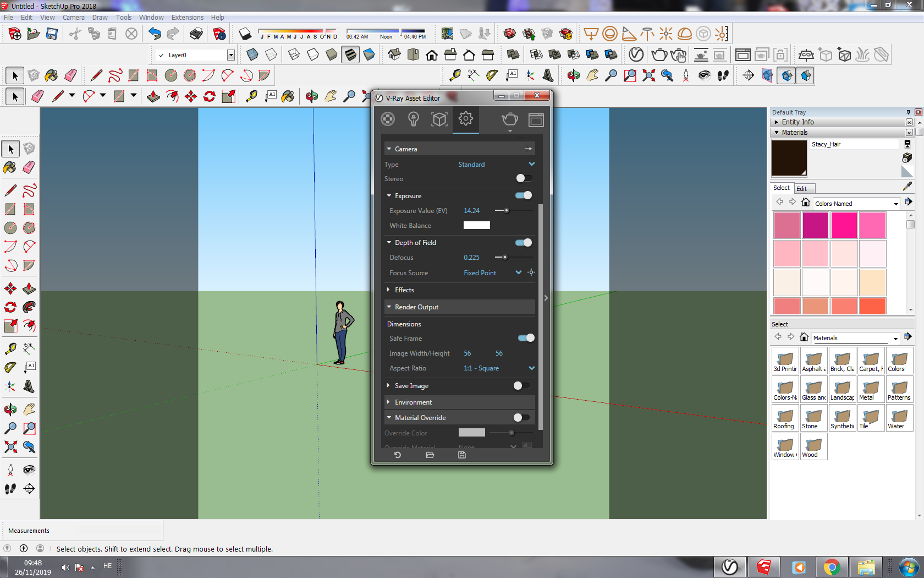Open the Lights tab in V-Ray Asset Editor
The width and height of the screenshot is (924, 578).
point(414,119)
